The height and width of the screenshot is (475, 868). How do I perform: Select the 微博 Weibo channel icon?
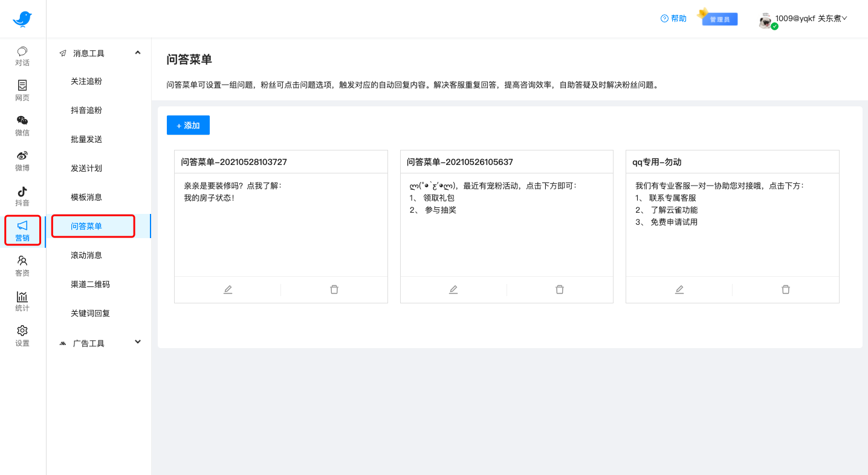[x=22, y=161]
